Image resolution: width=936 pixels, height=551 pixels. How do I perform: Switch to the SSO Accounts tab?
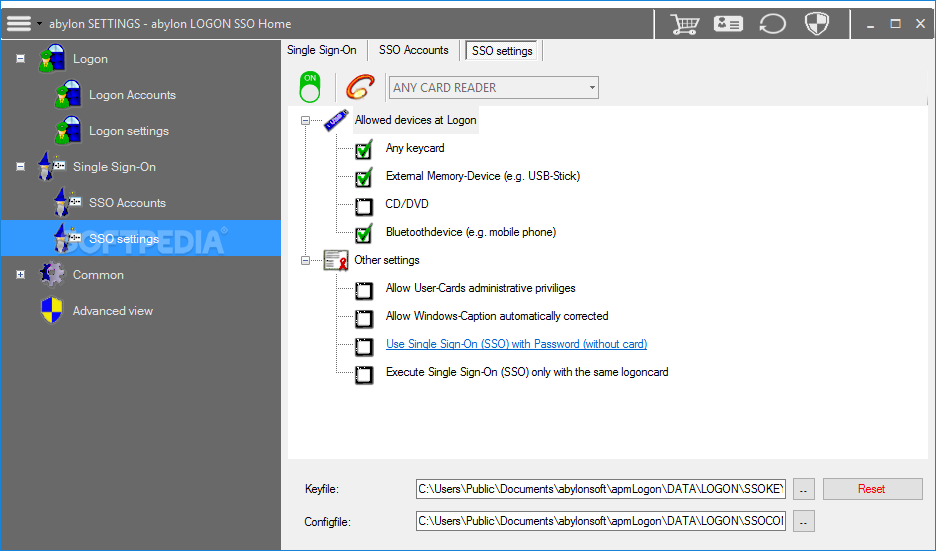tap(414, 50)
